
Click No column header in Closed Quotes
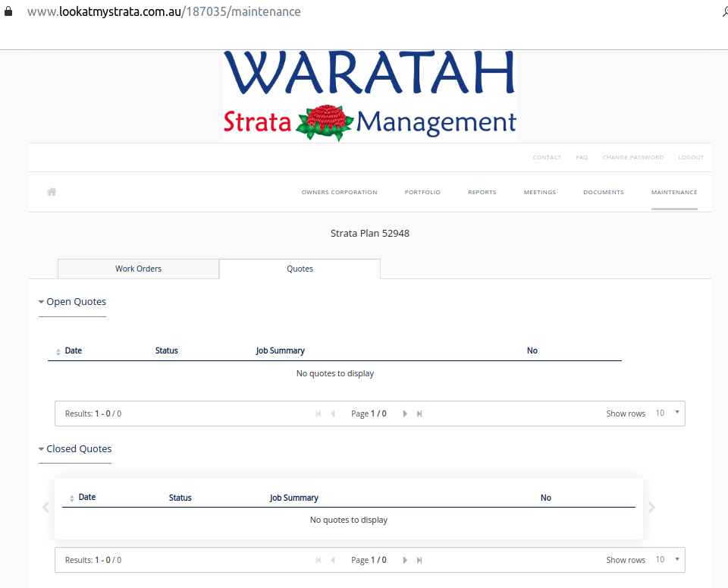pos(545,498)
